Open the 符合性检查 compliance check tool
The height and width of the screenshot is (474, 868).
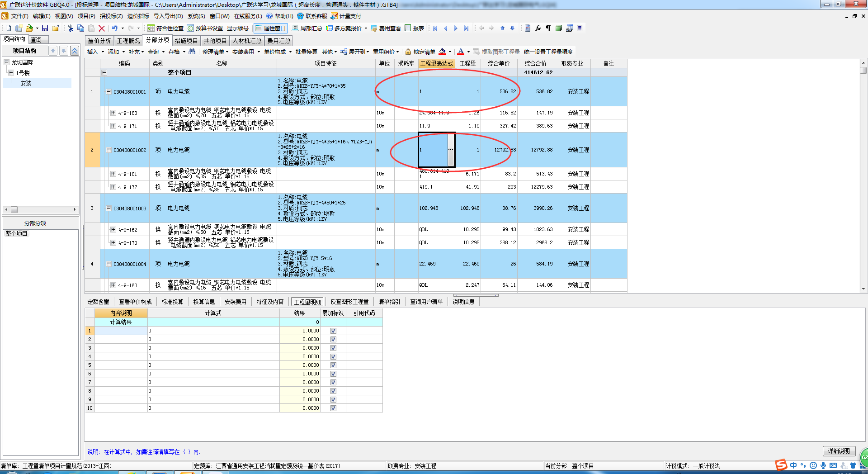point(165,28)
